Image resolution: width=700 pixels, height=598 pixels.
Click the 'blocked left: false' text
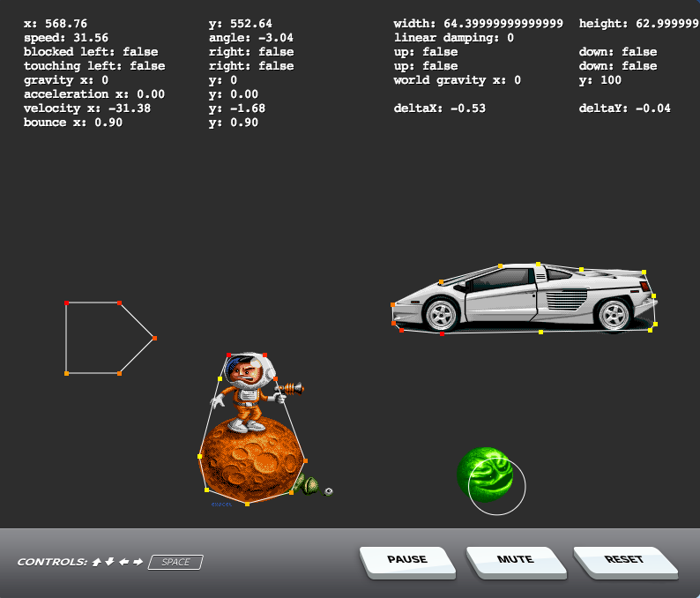91,52
